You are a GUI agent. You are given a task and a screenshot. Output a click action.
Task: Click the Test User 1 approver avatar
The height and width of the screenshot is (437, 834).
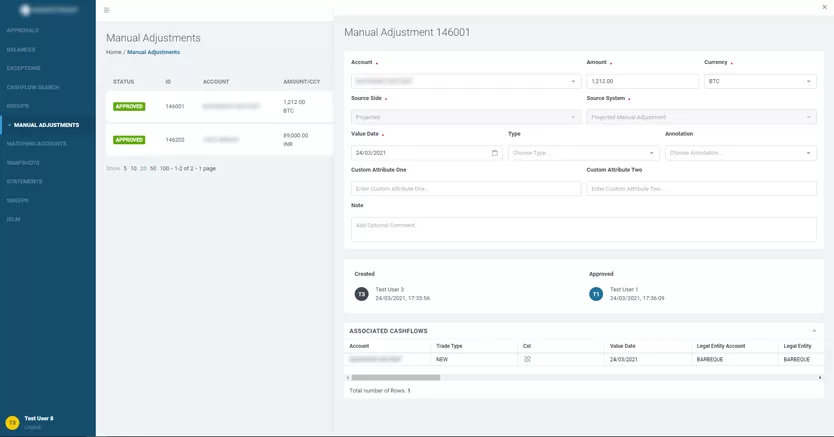click(x=596, y=294)
